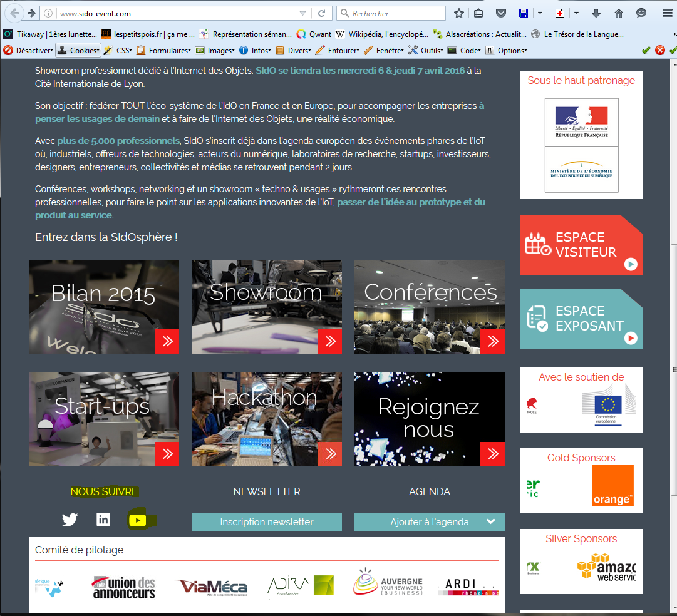Click the Pocket icon in the toolbar

501,13
